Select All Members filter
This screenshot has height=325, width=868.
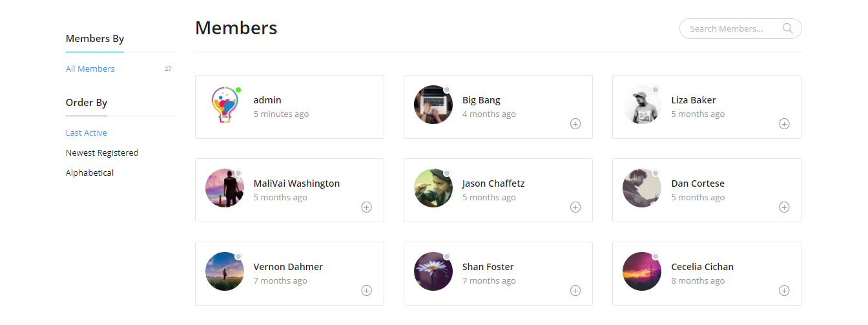(x=90, y=68)
